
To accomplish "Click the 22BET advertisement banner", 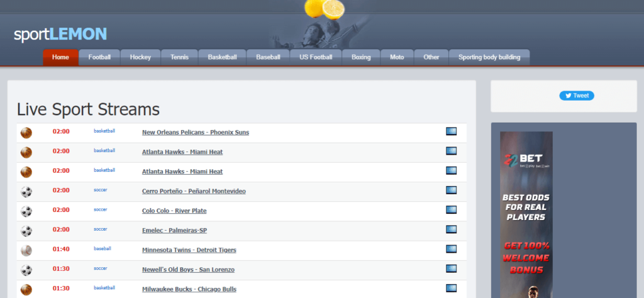I will coord(526,214).
